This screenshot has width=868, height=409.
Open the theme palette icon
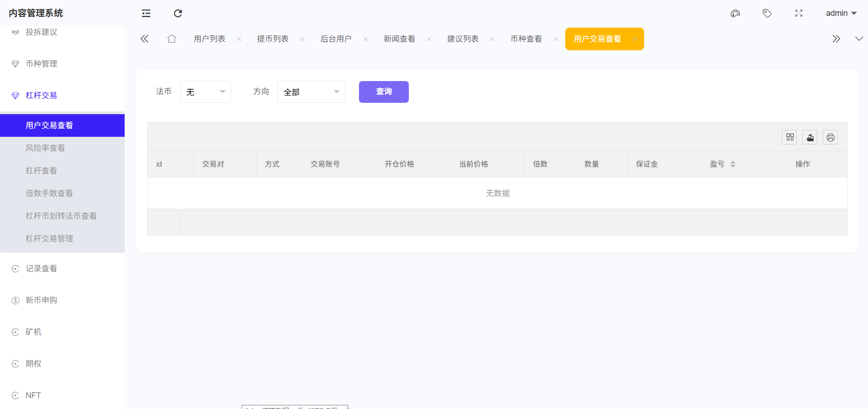(735, 13)
